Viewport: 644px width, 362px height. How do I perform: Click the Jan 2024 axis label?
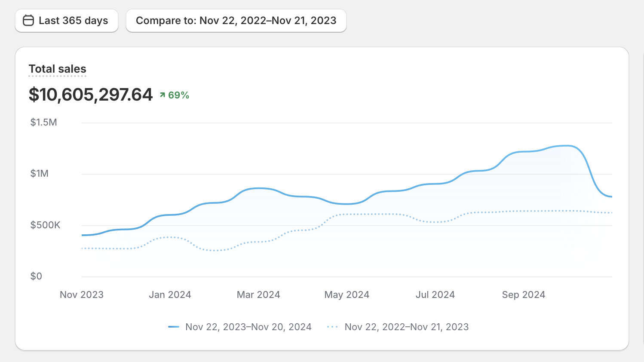click(170, 295)
